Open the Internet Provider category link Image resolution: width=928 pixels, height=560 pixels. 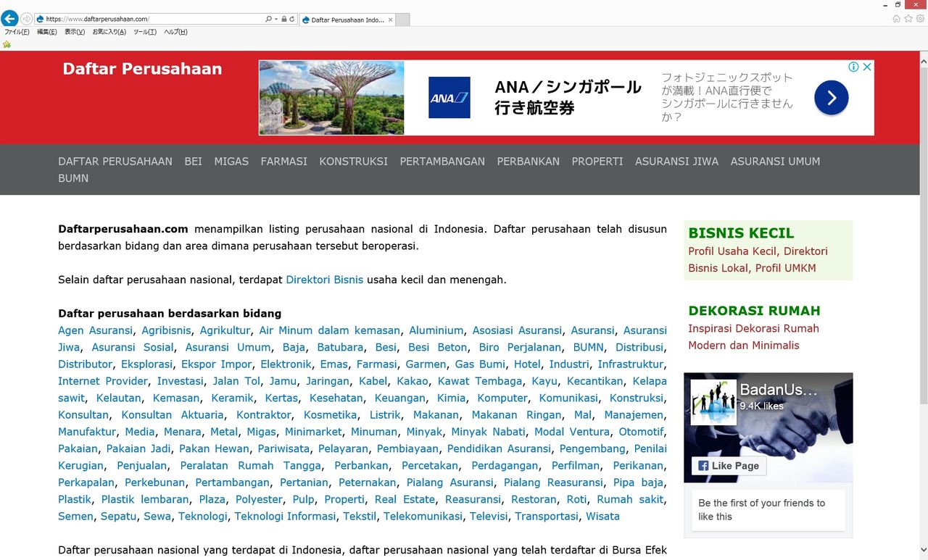(x=101, y=381)
